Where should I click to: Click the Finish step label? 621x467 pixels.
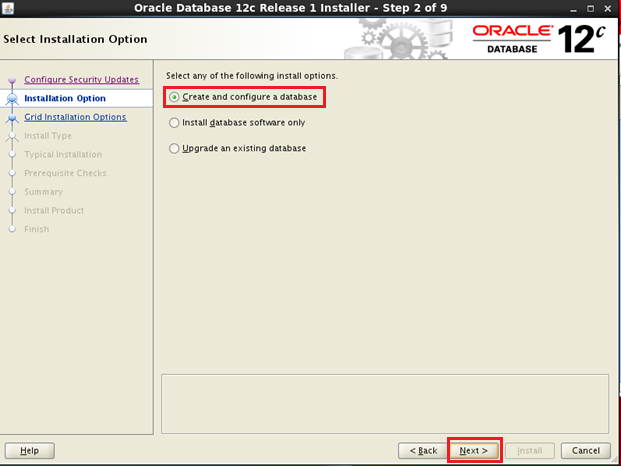pos(36,229)
